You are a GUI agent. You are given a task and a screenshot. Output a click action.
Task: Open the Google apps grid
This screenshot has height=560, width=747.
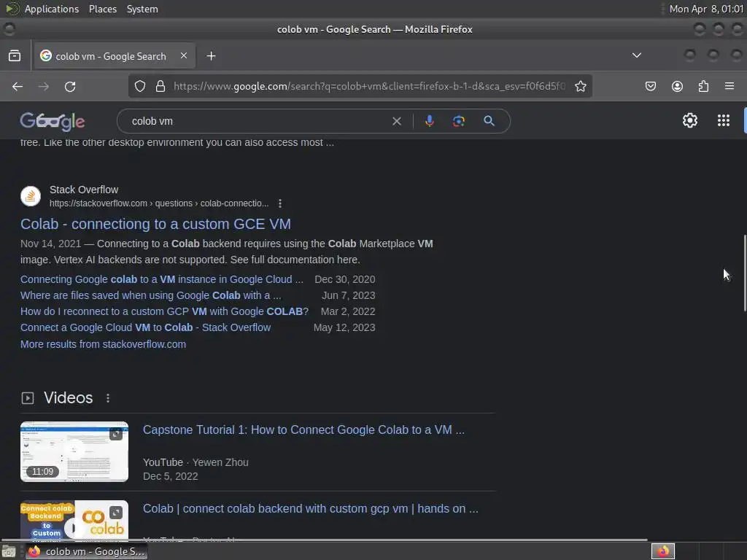point(723,120)
